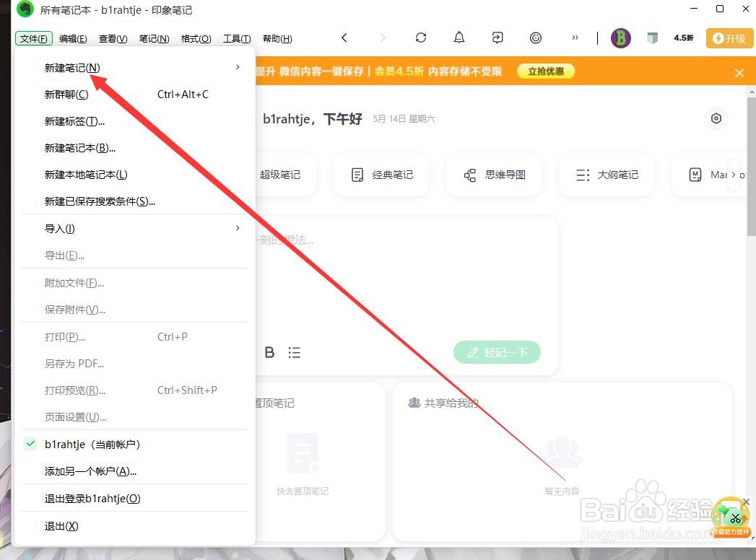Choose 新群聊(C) menu entry
Image resolution: width=756 pixels, height=560 pixels.
point(134,95)
